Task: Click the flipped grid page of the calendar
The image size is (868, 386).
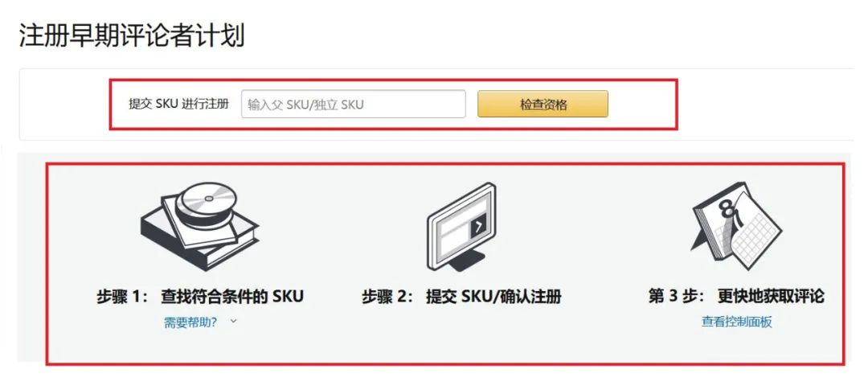Action: [756, 236]
